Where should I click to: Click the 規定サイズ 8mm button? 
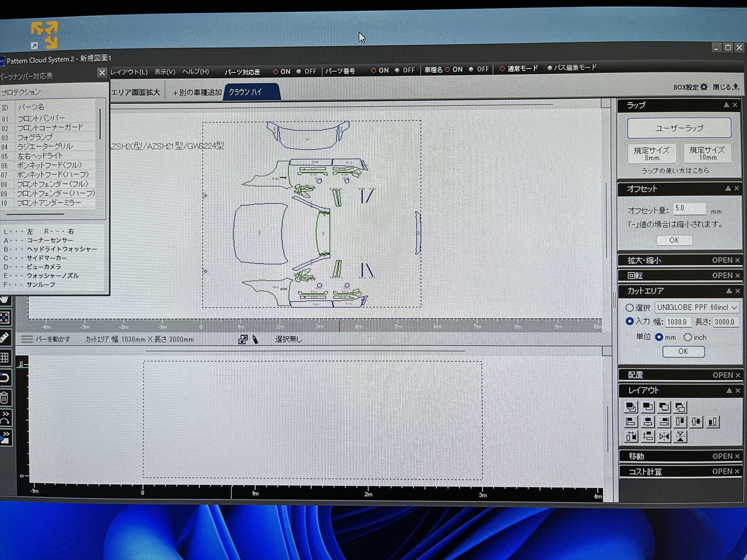point(652,153)
